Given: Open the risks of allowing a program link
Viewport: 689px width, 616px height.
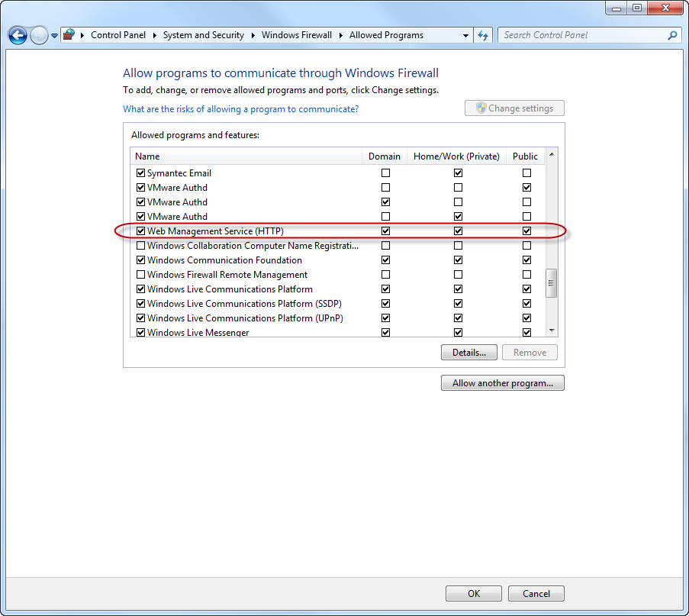Looking at the screenshot, I should (x=240, y=109).
